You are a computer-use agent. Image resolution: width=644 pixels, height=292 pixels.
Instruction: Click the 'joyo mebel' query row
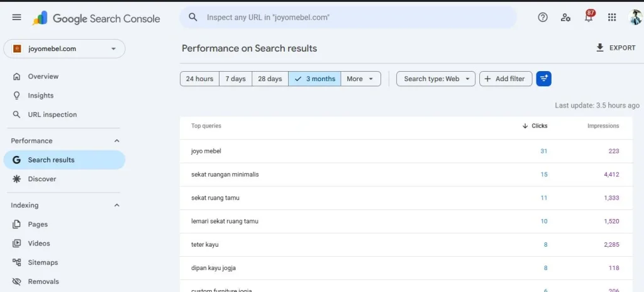pyautogui.click(x=406, y=151)
